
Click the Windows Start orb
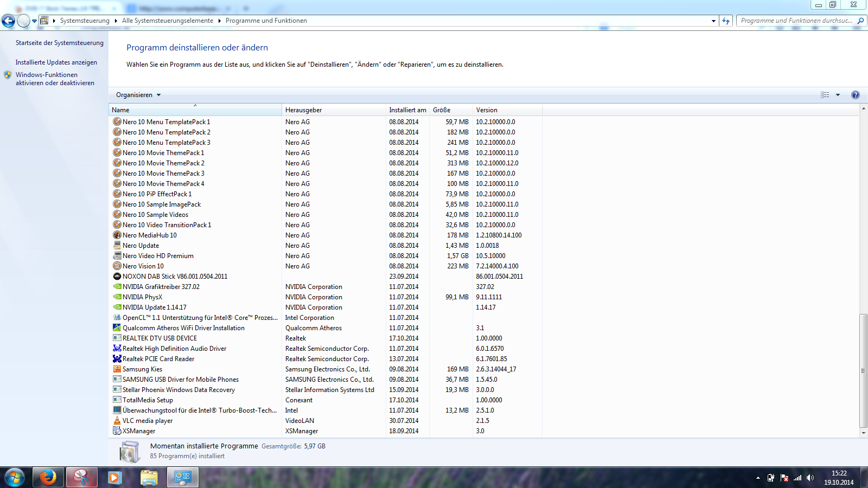(15, 477)
